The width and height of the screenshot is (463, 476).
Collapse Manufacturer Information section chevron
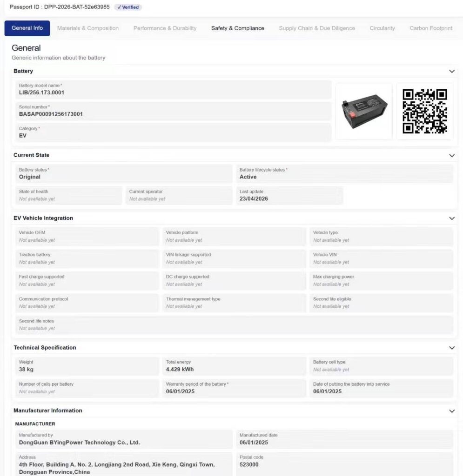452,411
